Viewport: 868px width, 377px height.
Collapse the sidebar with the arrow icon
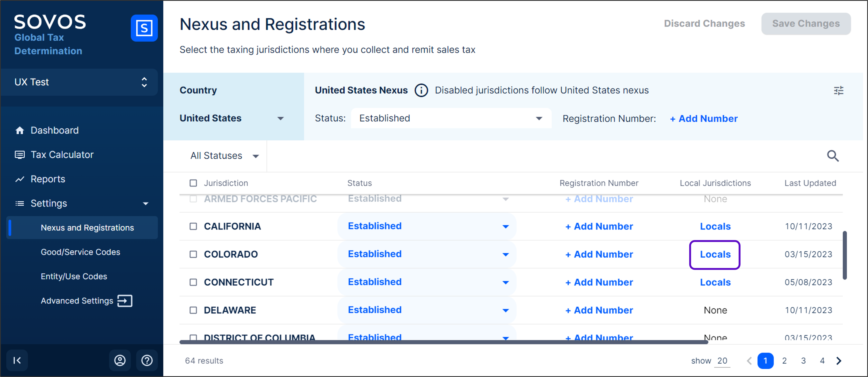(x=17, y=360)
